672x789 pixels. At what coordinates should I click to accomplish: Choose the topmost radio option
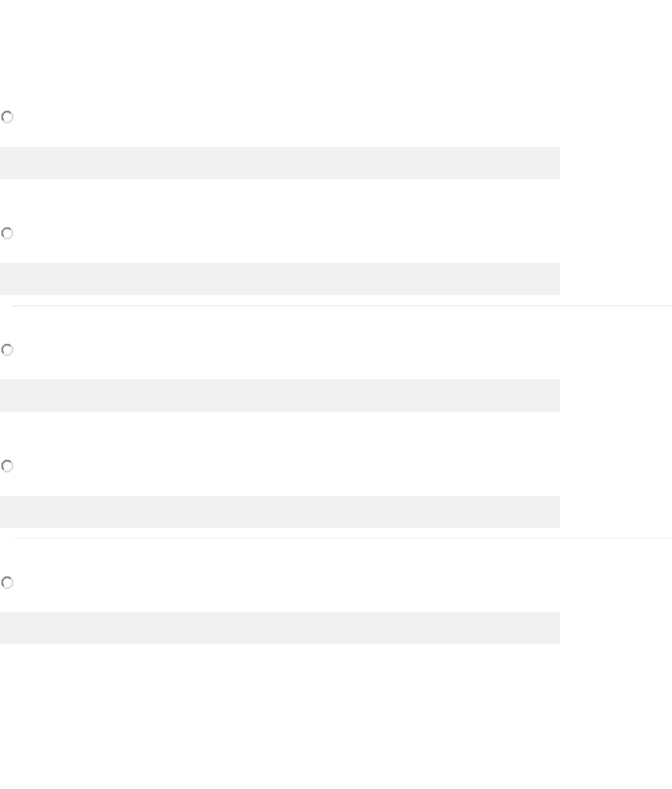(x=7, y=117)
